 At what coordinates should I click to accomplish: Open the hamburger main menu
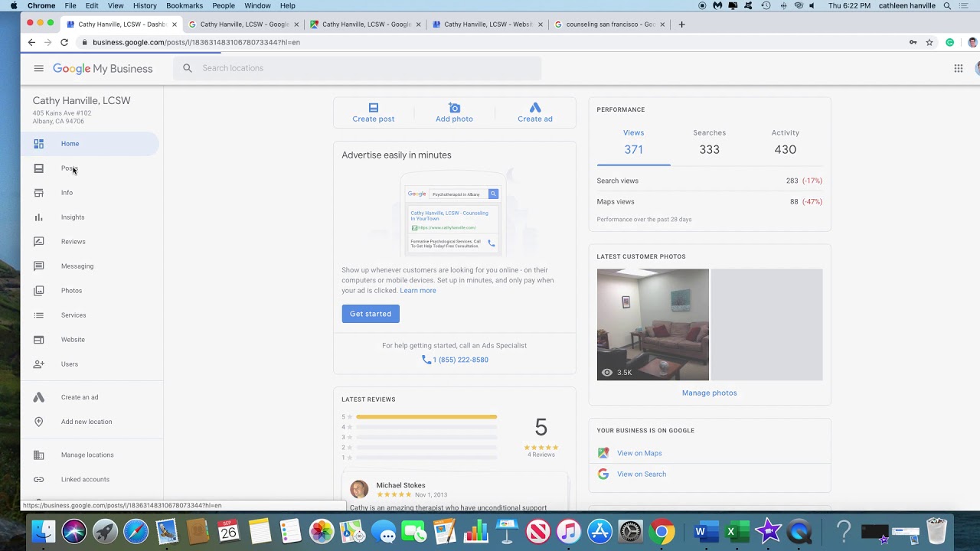coord(38,68)
